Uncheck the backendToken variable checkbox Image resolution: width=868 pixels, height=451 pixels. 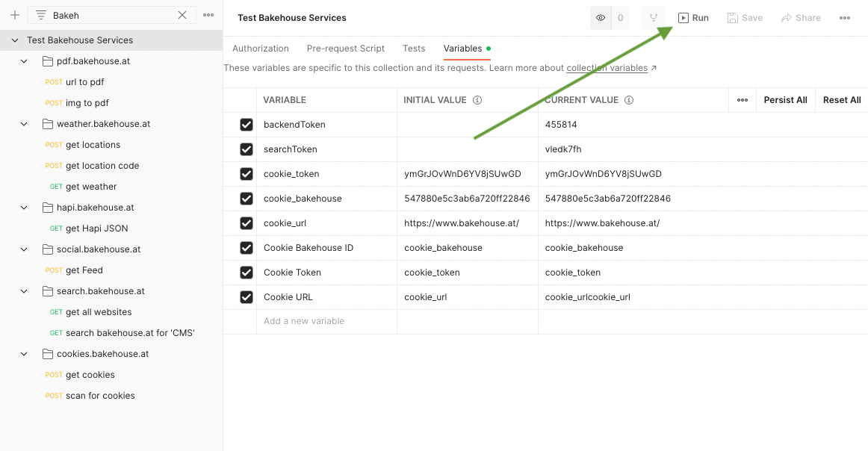(247, 125)
